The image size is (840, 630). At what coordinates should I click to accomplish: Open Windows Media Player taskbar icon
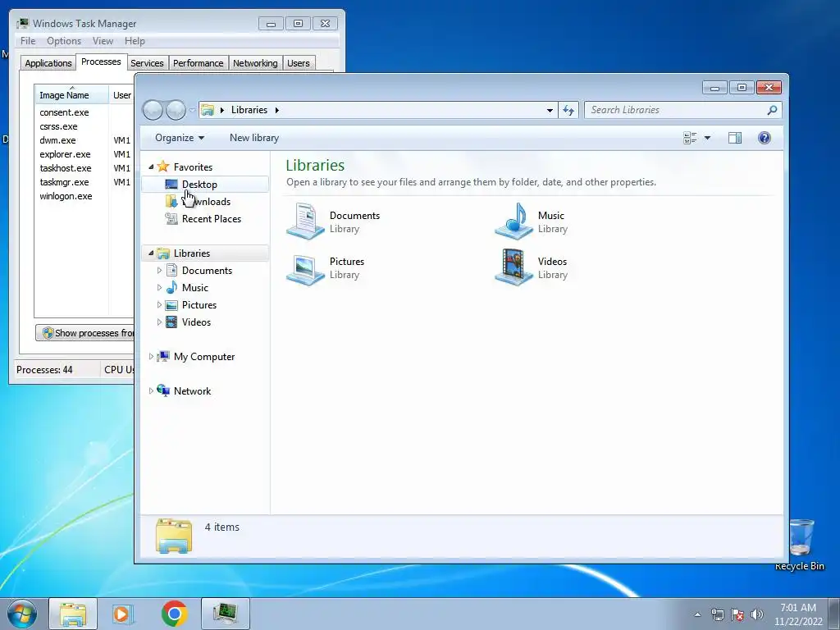(123, 614)
